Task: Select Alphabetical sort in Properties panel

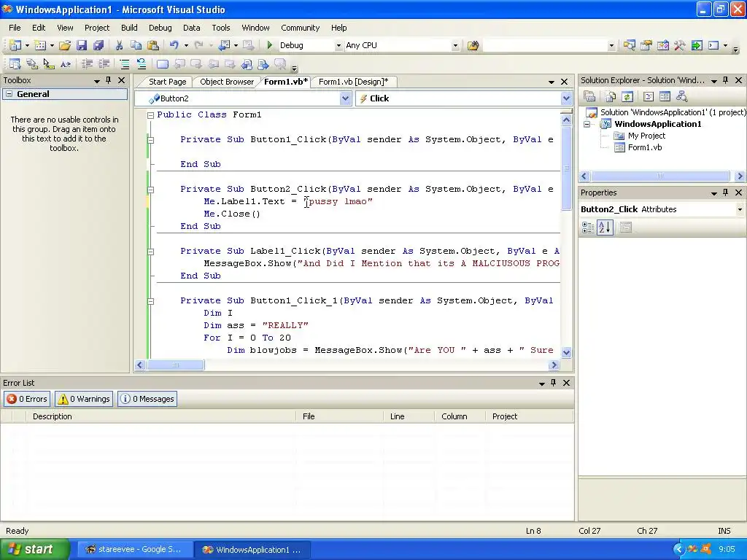Action: coord(605,227)
